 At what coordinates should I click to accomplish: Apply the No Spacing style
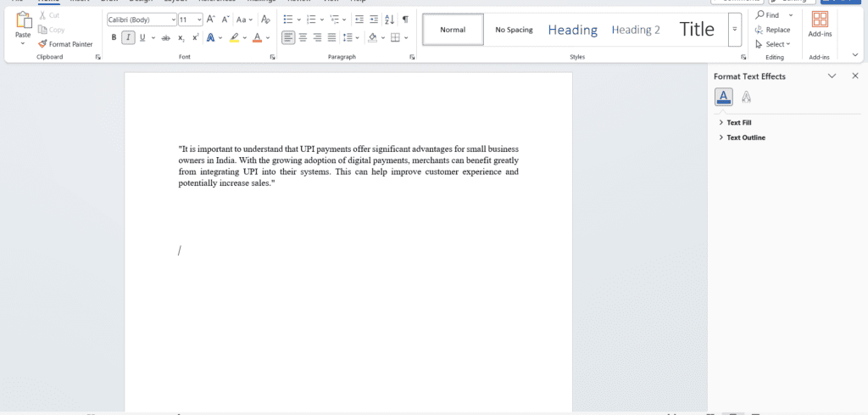pyautogui.click(x=514, y=30)
